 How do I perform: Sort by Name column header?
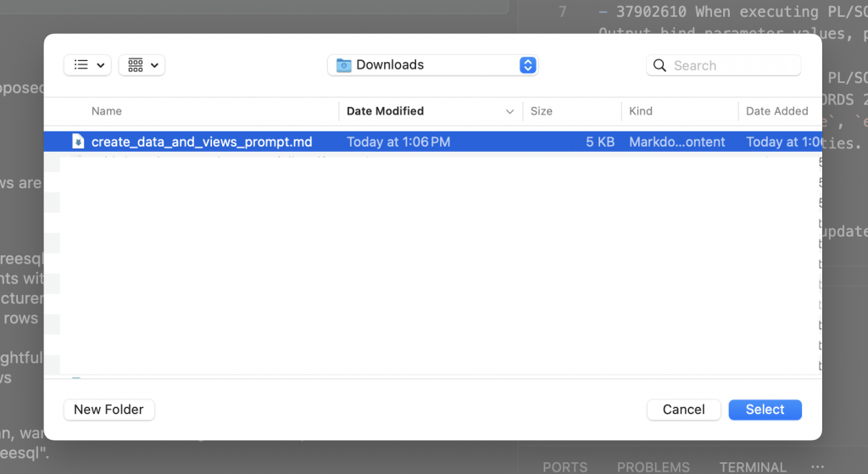(x=106, y=111)
